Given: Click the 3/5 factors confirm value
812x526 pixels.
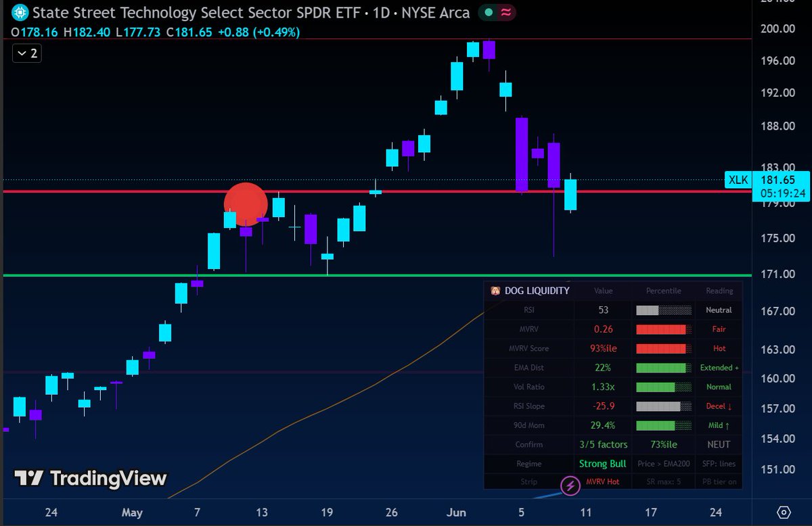Looking at the screenshot, I should (603, 444).
